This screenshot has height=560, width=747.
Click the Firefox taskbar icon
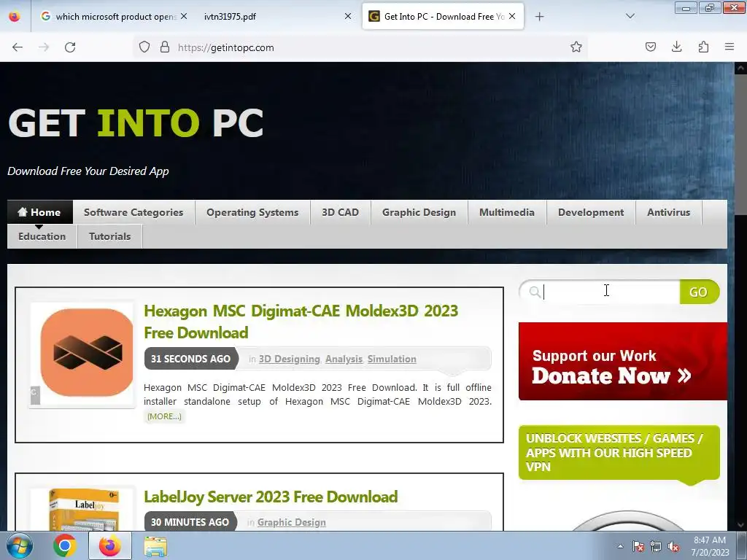tap(110, 545)
